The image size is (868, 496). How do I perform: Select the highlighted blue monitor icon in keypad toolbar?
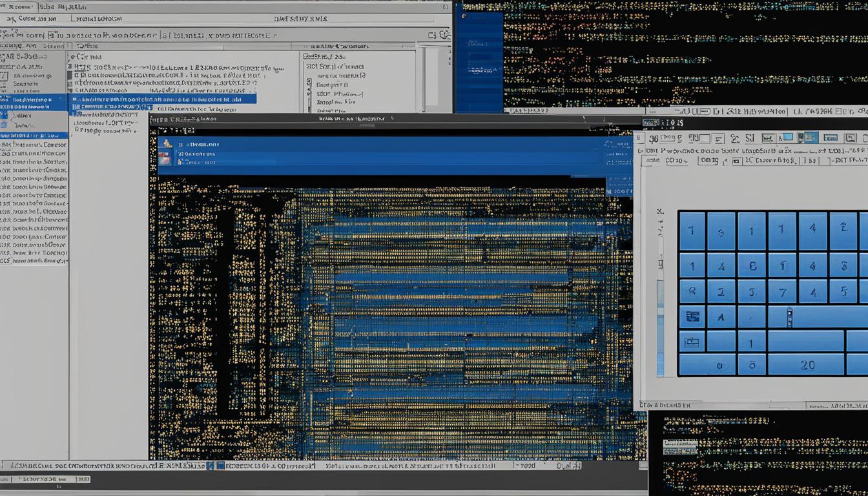[x=811, y=138]
